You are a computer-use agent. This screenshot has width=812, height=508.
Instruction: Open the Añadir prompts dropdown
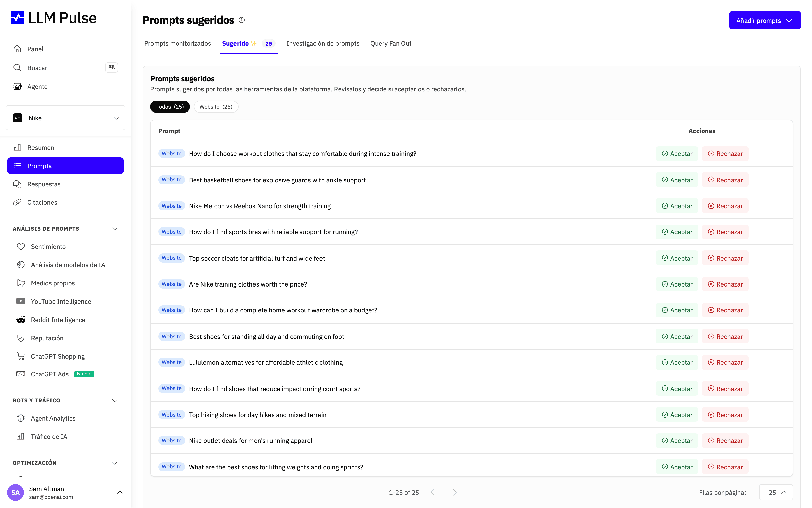pos(765,21)
